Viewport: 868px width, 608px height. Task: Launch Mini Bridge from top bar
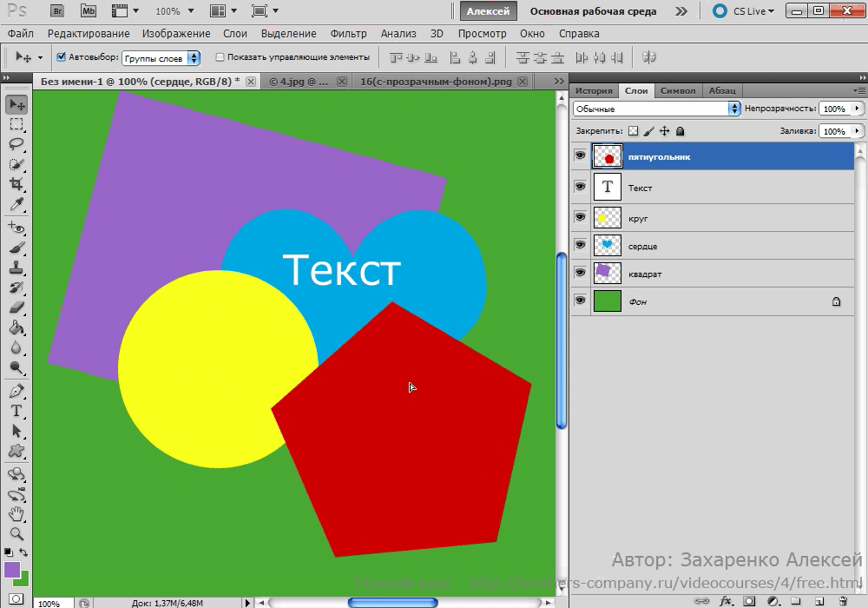[88, 10]
